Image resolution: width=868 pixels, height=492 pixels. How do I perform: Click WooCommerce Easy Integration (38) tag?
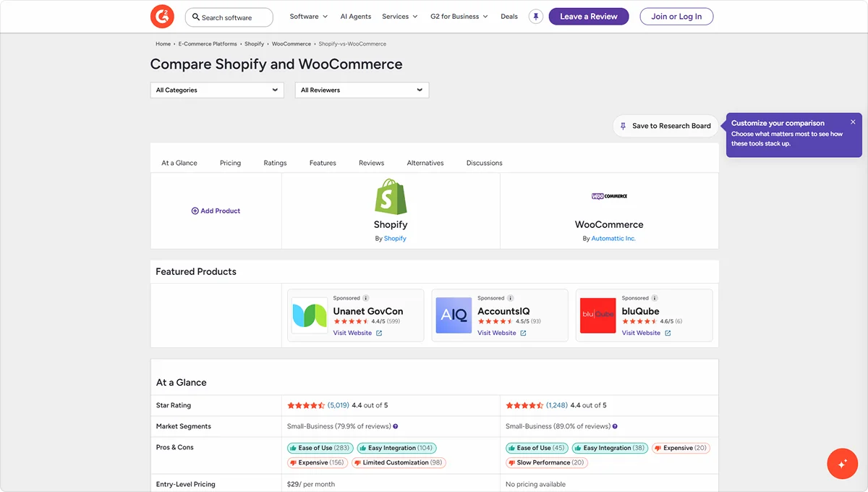click(x=610, y=448)
